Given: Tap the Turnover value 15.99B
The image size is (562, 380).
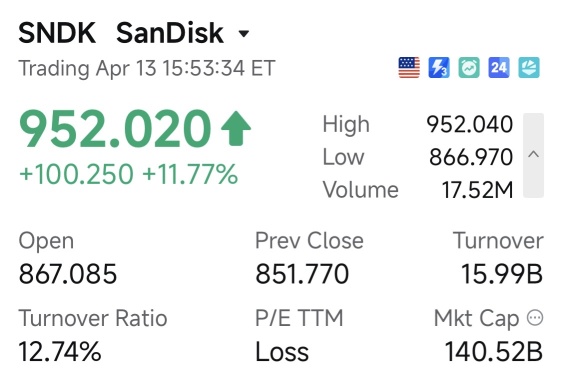Looking at the screenshot, I should point(502,274).
